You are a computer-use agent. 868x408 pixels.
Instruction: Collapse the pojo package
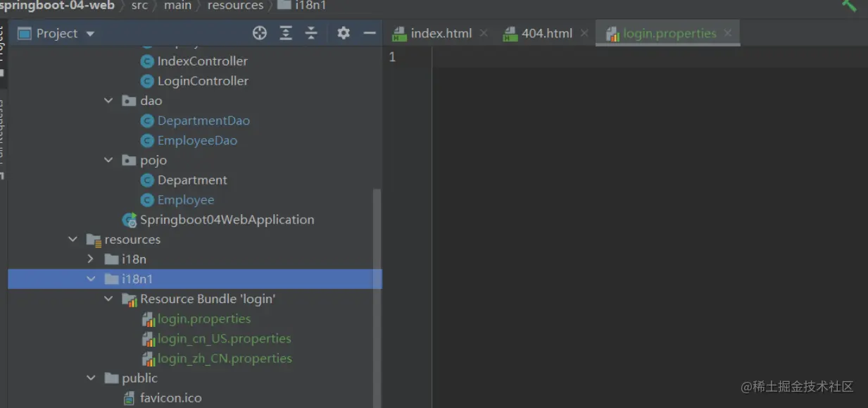(108, 160)
